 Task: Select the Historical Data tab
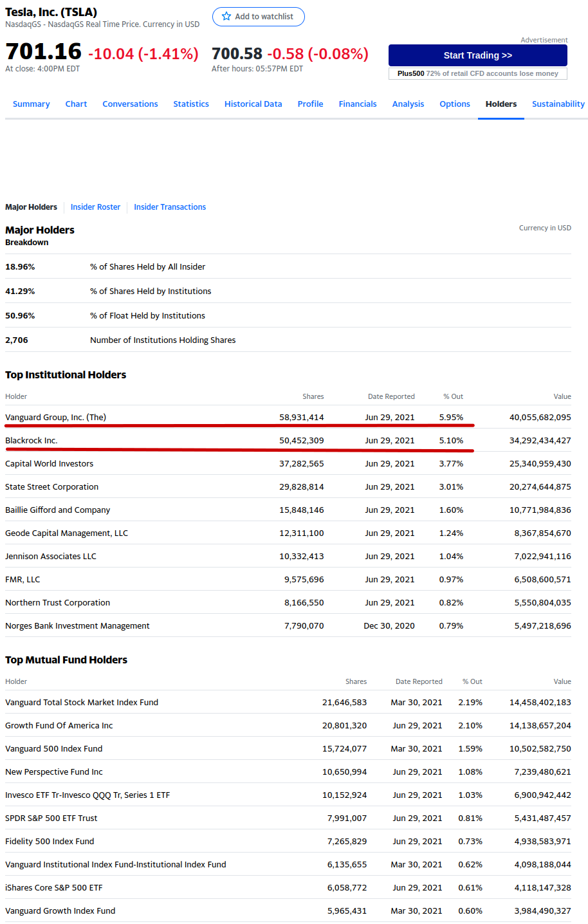tap(253, 104)
